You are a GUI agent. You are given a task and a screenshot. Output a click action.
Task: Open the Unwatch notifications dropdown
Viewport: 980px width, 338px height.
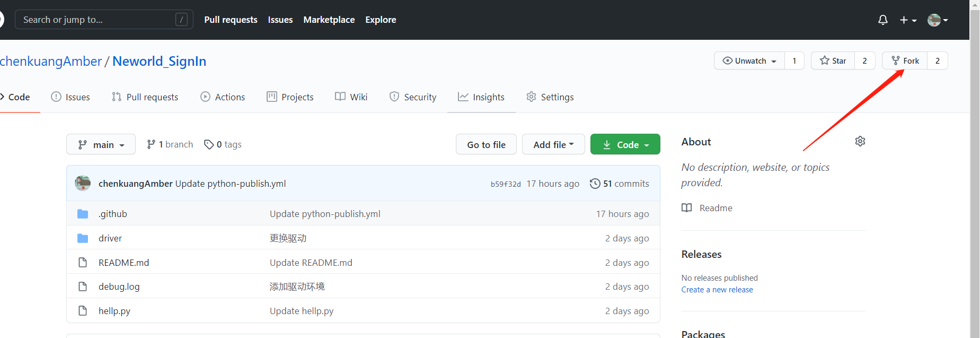pyautogui.click(x=749, y=60)
